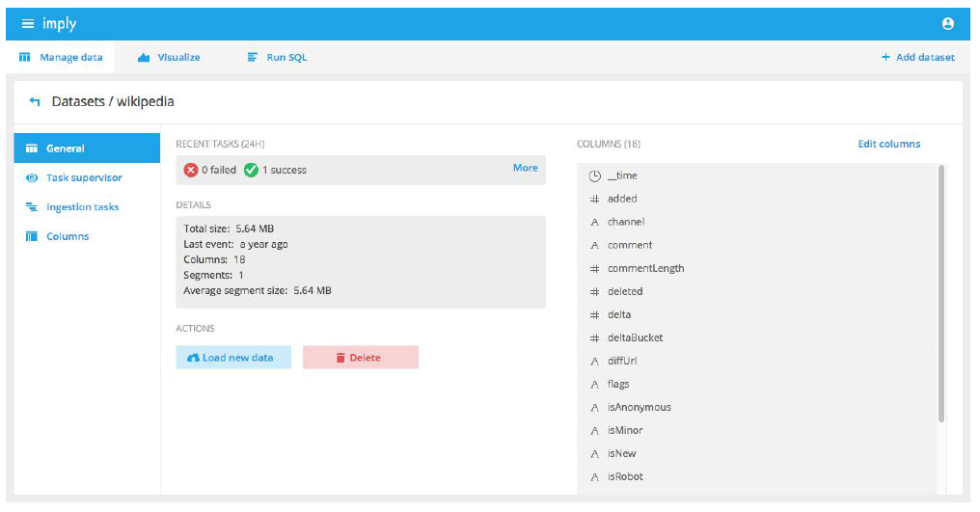Open the hamburger menu next to imply
This screenshot has width=980, height=512.
28,24
